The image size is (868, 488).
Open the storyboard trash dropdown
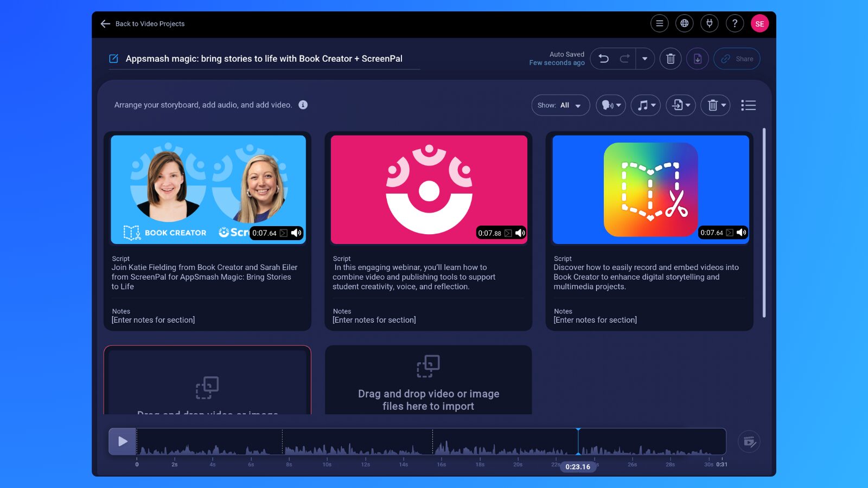point(716,105)
